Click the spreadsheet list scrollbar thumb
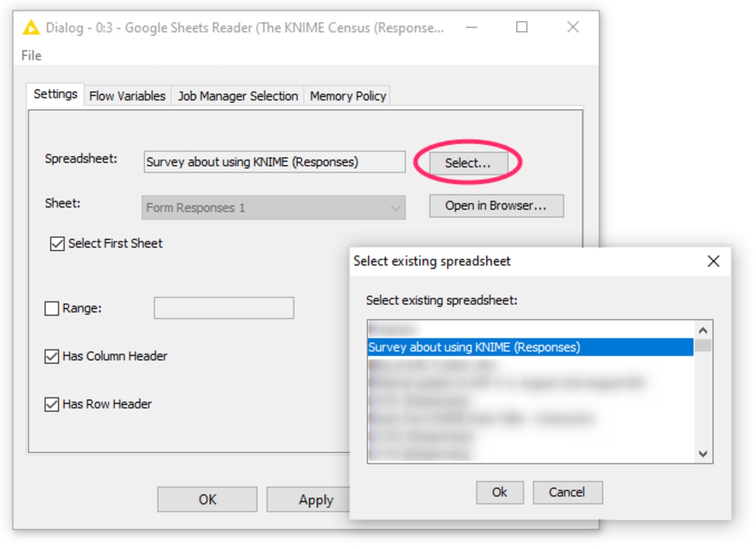Screen dimensions: 756x549 click(x=703, y=345)
